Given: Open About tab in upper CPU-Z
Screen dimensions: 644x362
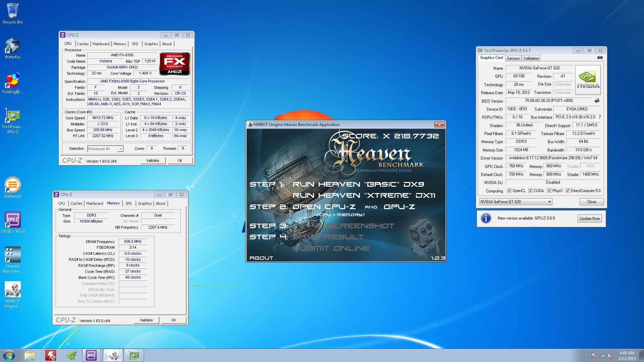Looking at the screenshot, I should point(167,44).
